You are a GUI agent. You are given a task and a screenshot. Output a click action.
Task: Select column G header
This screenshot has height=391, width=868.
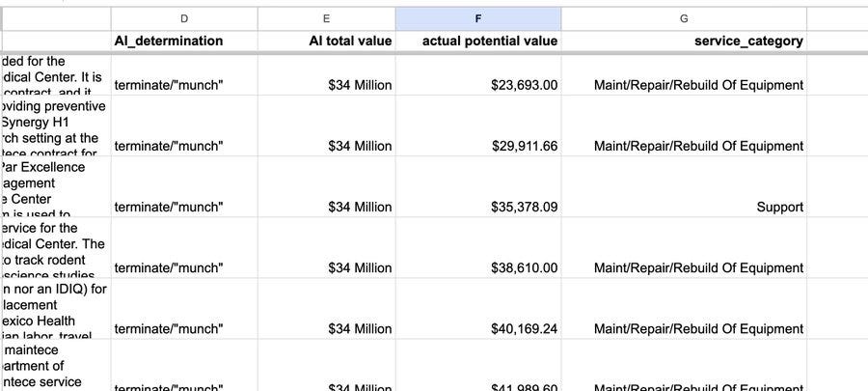tap(684, 18)
